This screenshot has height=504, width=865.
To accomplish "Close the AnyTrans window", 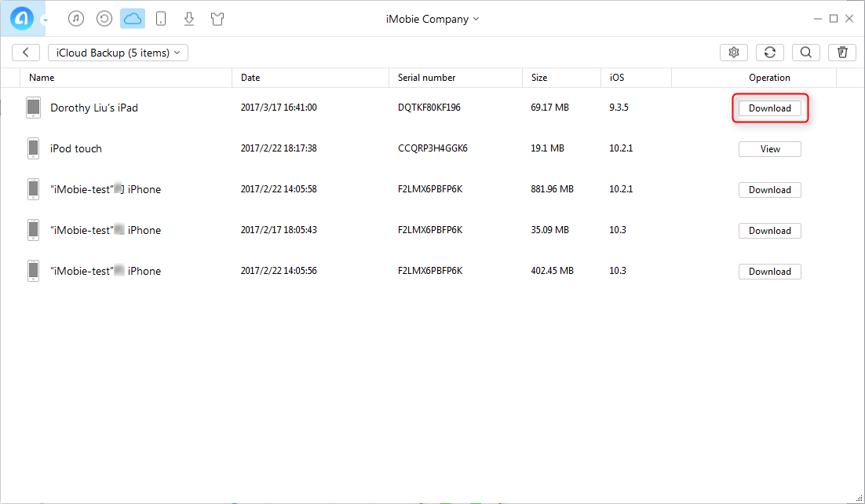I will pyautogui.click(x=849, y=19).
